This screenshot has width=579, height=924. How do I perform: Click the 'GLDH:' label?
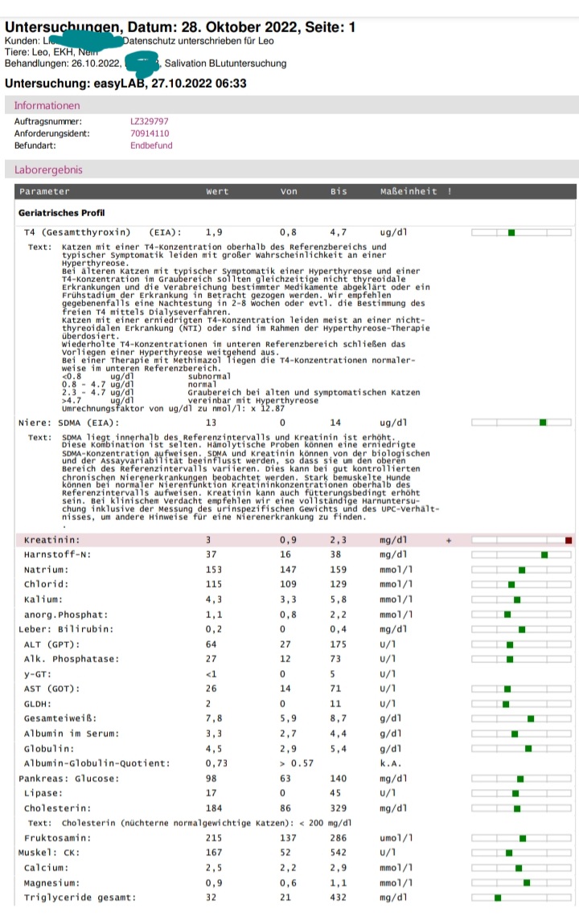tap(38, 704)
